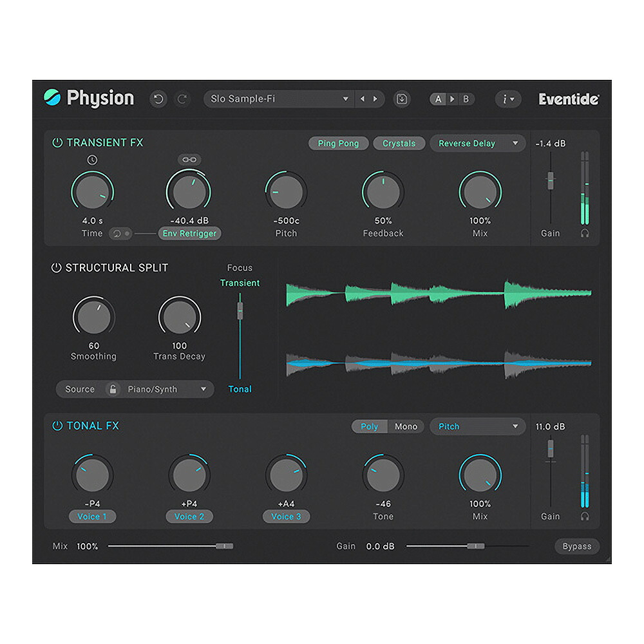The image size is (644, 644).
Task: Click the 4.0 s time value
Action: click(92, 221)
